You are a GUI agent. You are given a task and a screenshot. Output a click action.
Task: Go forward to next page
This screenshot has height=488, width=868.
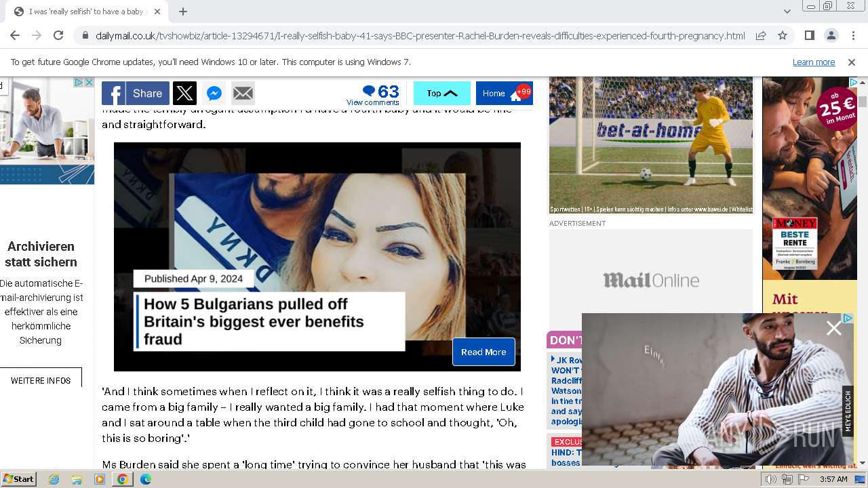37,35
